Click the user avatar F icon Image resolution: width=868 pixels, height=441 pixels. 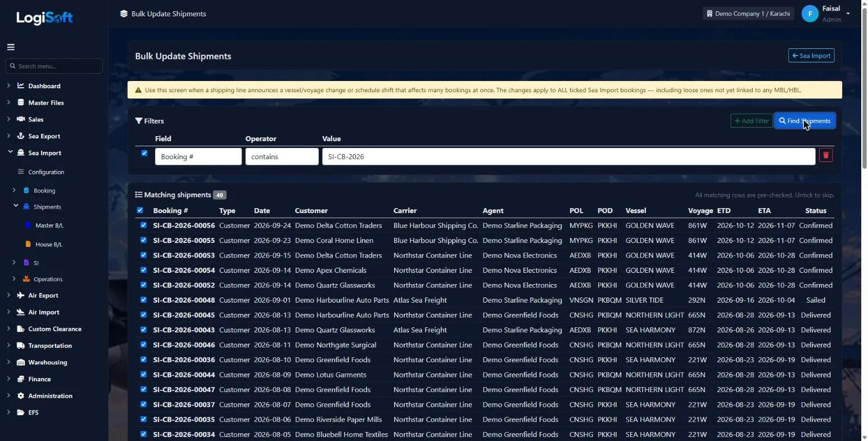click(x=810, y=14)
